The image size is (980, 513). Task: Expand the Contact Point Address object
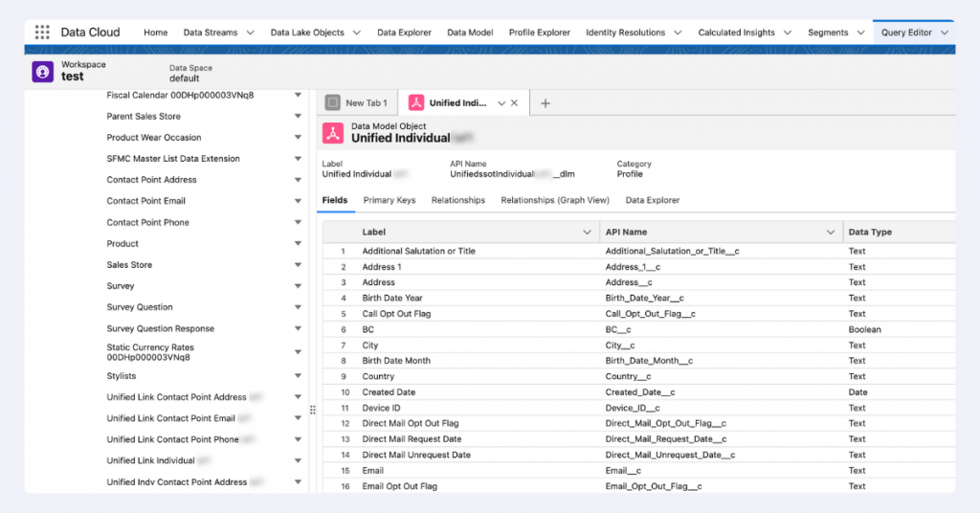299,180
